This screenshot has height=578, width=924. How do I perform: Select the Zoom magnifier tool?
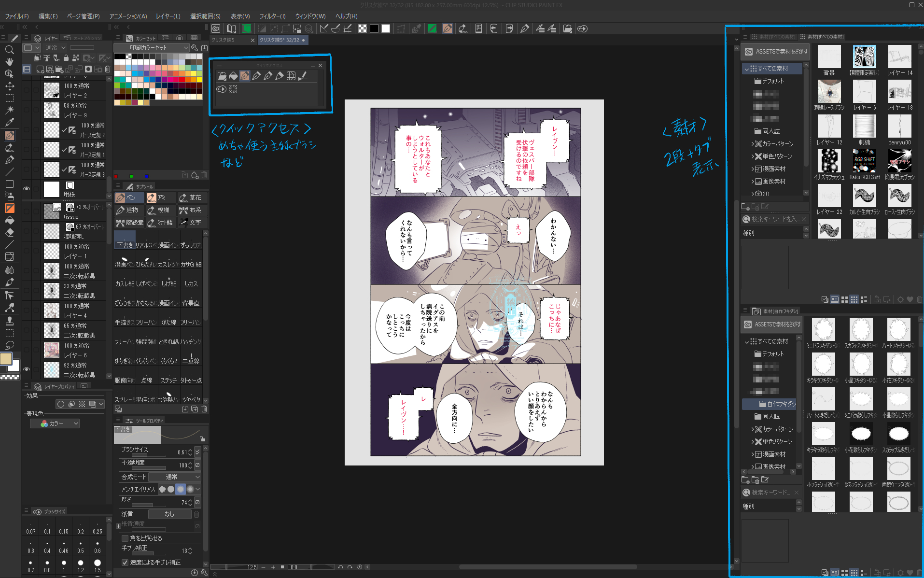pos(9,50)
